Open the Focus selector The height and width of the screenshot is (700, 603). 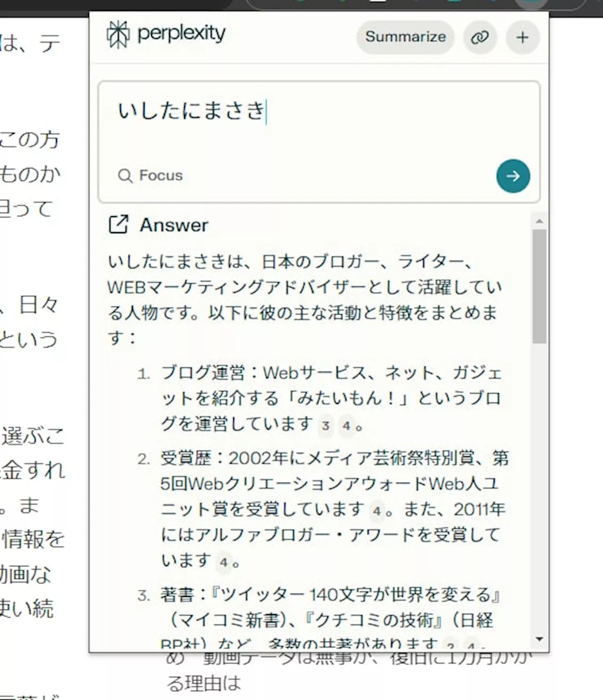pyautogui.click(x=151, y=175)
